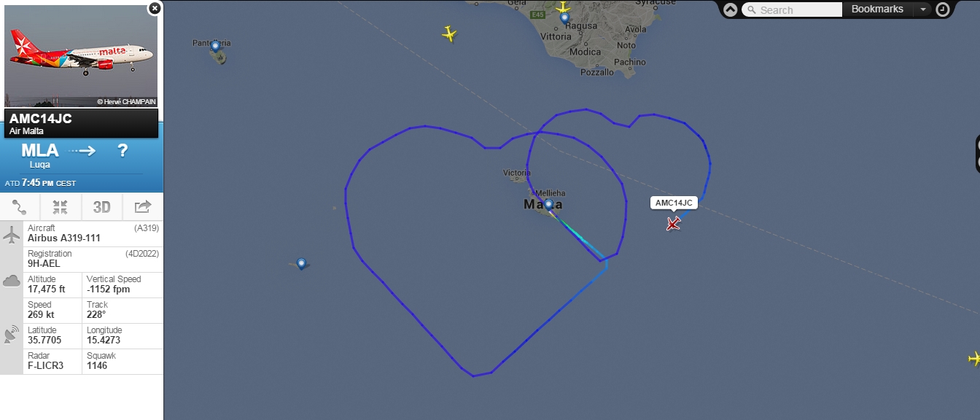Open the airport pin near Ragusa

coord(564,17)
